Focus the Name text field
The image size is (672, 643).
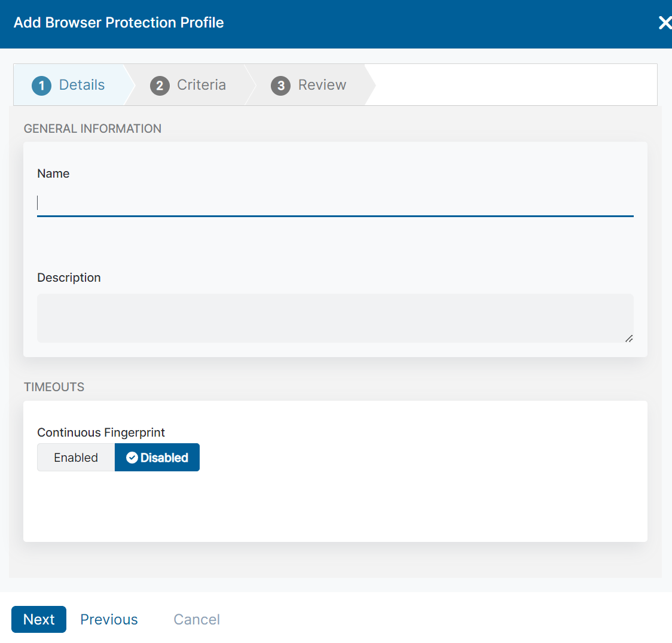335,203
